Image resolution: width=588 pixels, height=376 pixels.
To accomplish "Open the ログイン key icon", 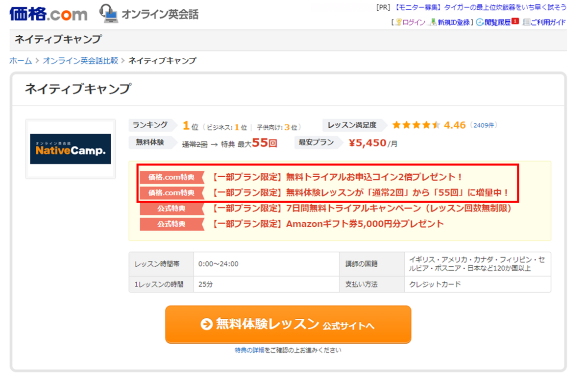I will pos(398,22).
